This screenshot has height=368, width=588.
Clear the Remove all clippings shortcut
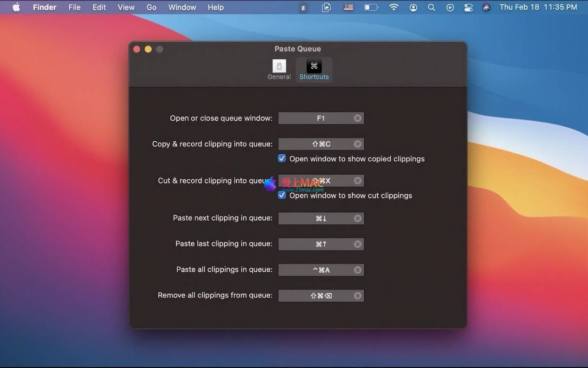(358, 296)
